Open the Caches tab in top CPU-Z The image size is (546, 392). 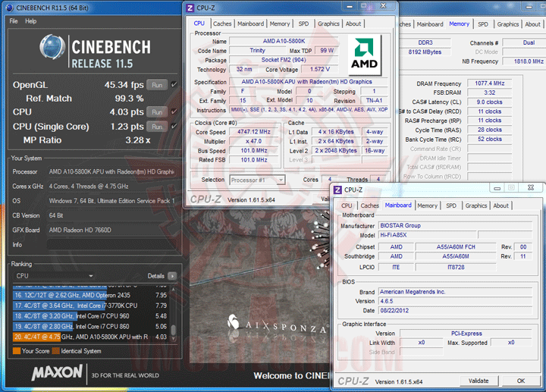222,24
